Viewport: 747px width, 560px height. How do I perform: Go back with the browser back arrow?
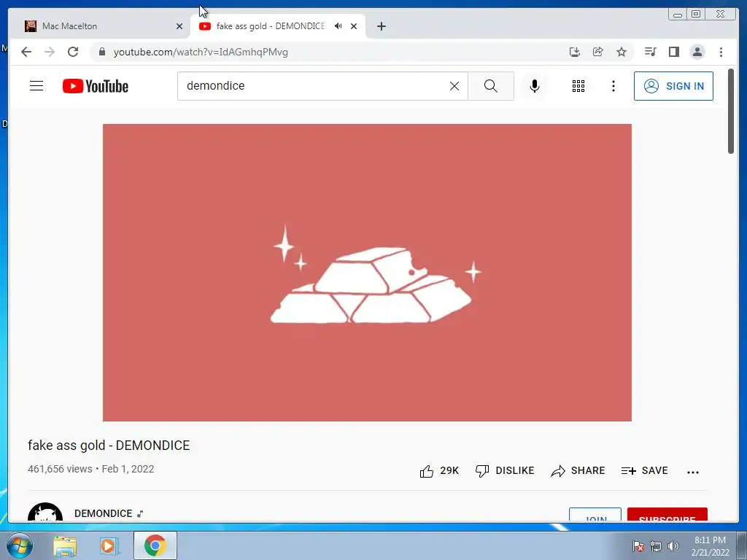pyautogui.click(x=26, y=52)
